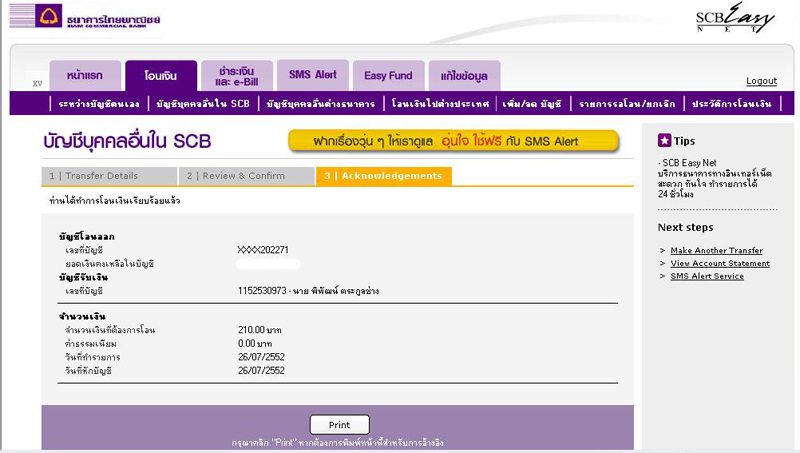
Task: Click step 2 Review & Confirm
Action: pos(246,175)
